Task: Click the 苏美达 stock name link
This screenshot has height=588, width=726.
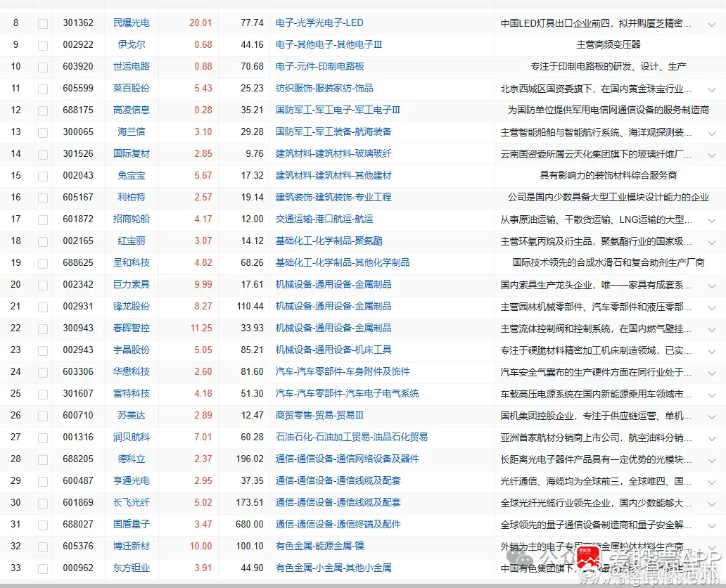Action: [130, 415]
